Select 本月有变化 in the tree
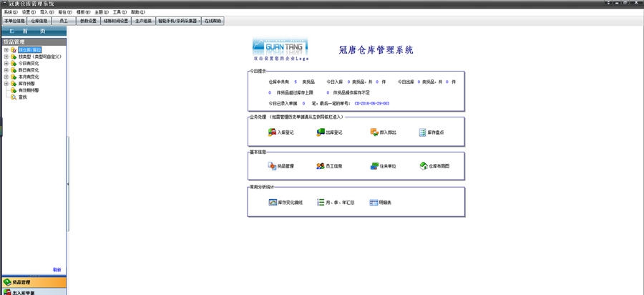Screen dimensions: 644x295 [x=29, y=77]
